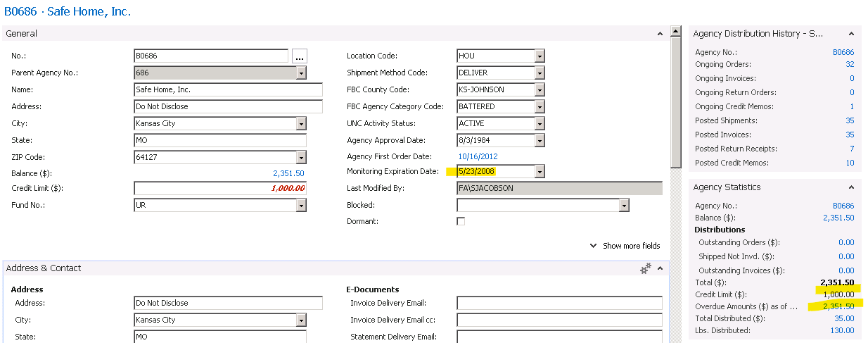Click the Credit Limit ($) input field
Image resolution: width=868 pixels, height=343 pixels.
click(x=219, y=189)
